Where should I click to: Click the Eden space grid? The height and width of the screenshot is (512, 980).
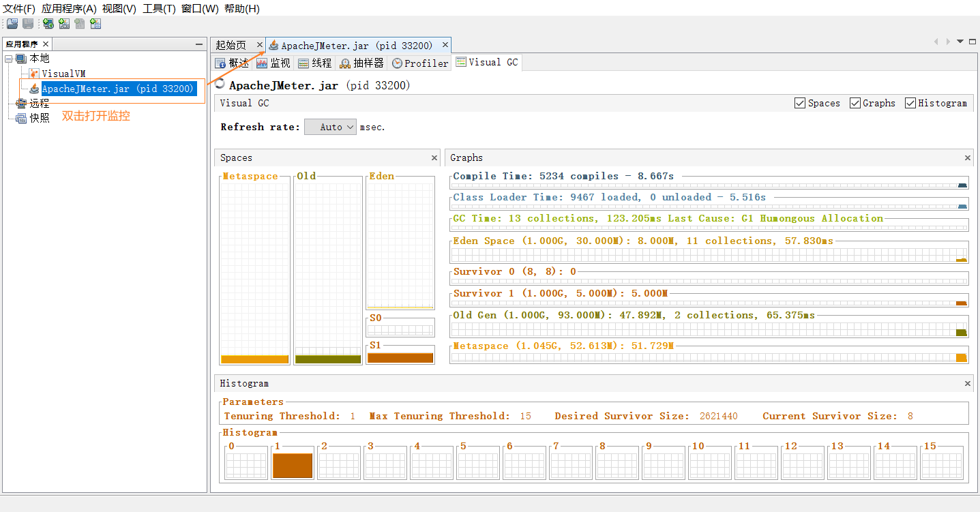400,245
